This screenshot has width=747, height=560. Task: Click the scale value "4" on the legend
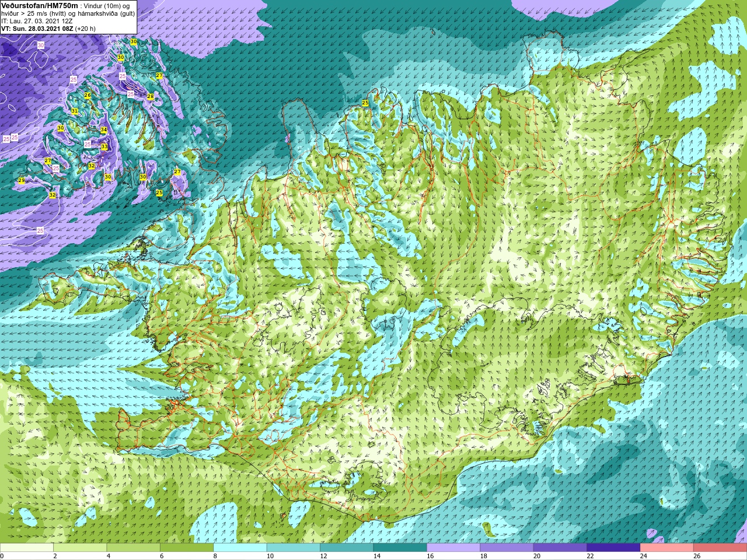109,556
